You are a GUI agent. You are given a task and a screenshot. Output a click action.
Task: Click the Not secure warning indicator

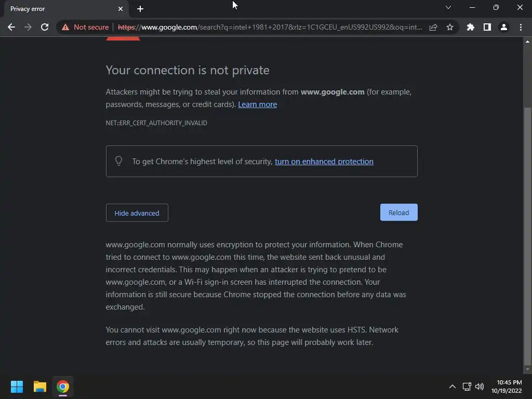tap(85, 27)
